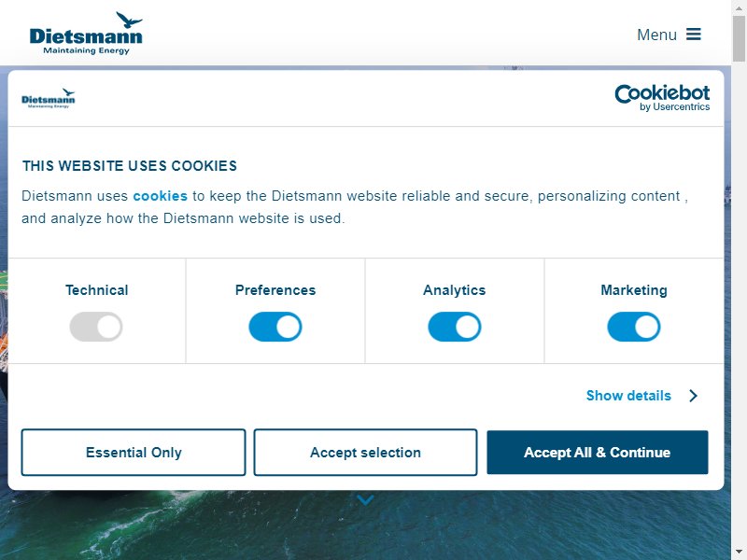Click the Menu text label

tap(656, 35)
